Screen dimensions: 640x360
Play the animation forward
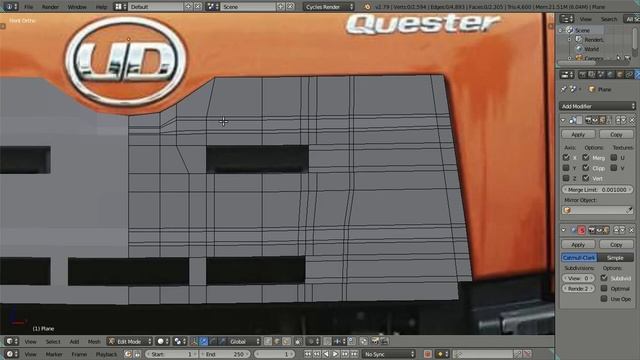(336, 354)
